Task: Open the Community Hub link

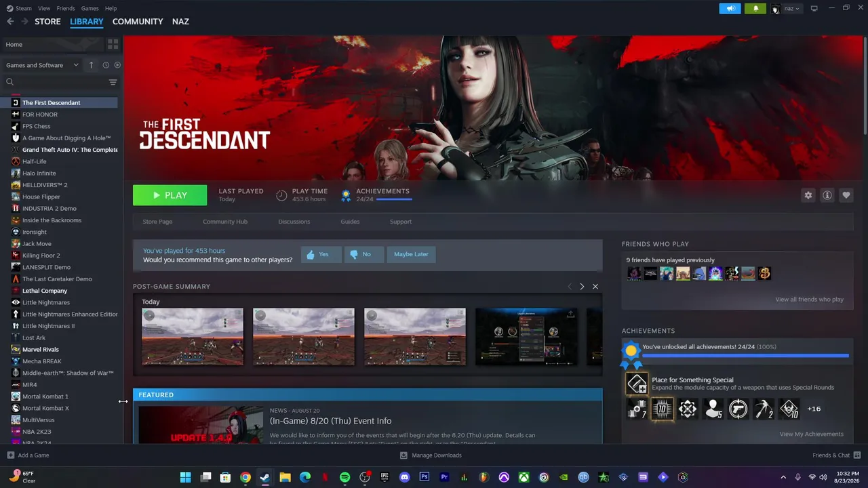Action: click(225, 222)
